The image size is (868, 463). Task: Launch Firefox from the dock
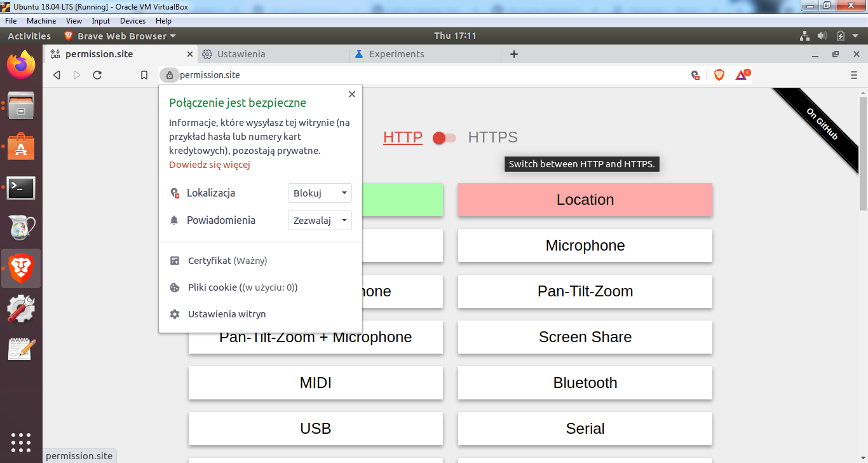click(21, 64)
